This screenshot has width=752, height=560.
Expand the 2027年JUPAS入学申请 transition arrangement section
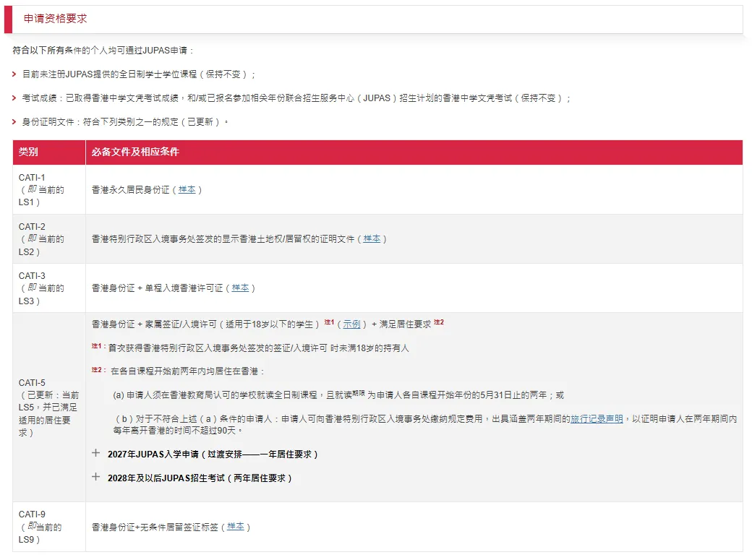click(213, 455)
